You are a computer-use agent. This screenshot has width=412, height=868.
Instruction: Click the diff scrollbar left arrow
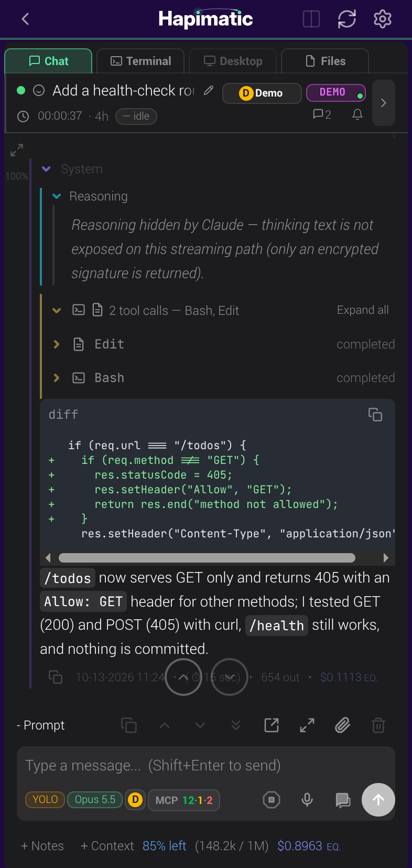(x=48, y=558)
